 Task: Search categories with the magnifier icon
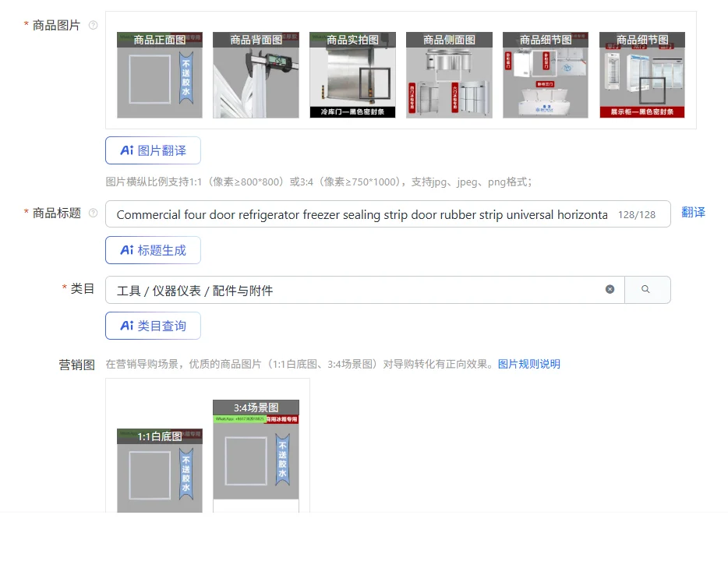tap(648, 290)
